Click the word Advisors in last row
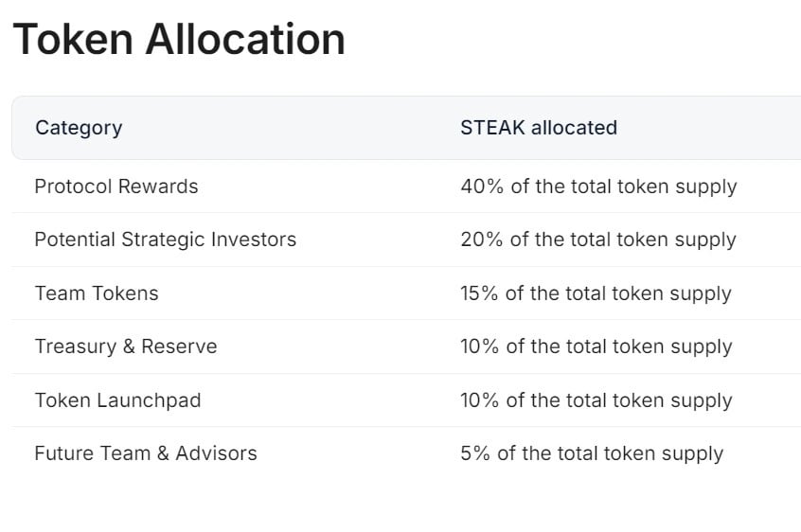The height and width of the screenshot is (532, 801). click(x=216, y=453)
